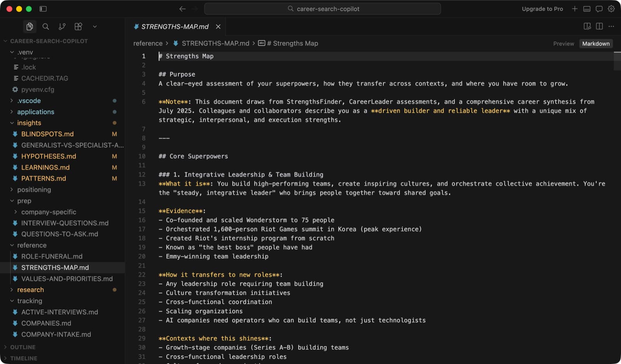The image size is (621, 364).
Task: Open LEARNINGS.md
Action: click(45, 167)
